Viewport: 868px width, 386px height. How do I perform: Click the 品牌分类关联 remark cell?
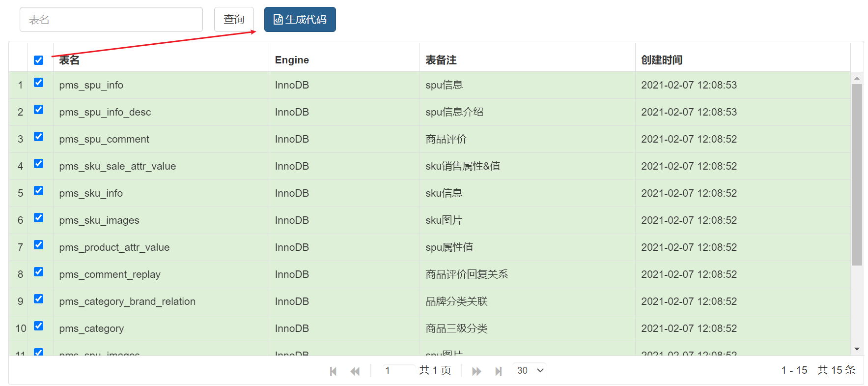pos(528,301)
